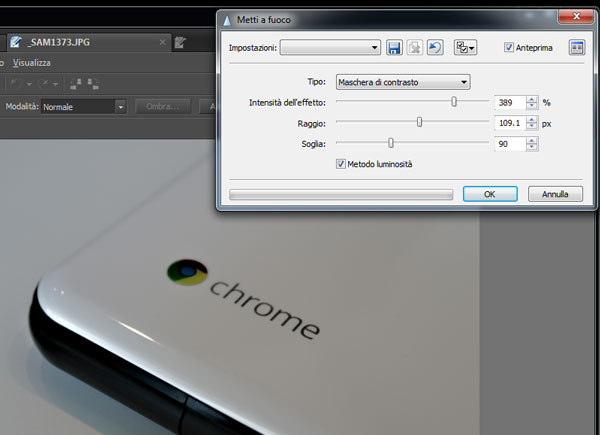This screenshot has width=600, height=435.
Task: Click the delete preset icon
Action: coord(414,48)
